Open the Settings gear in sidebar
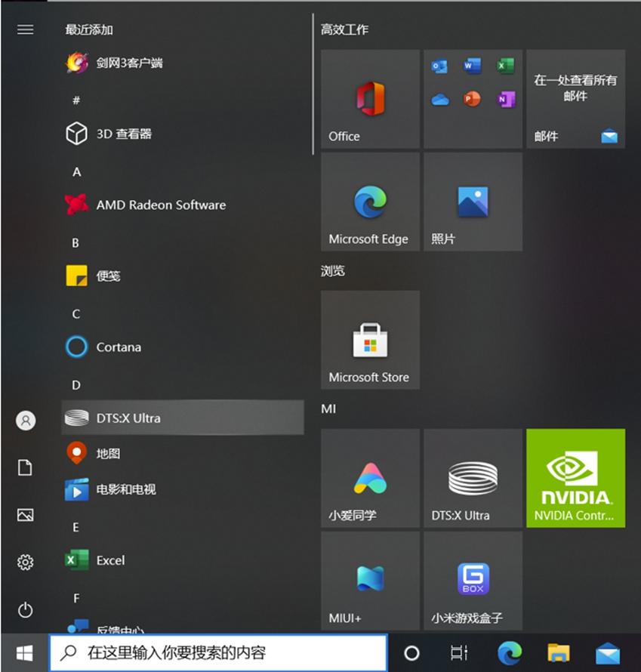 [x=25, y=562]
